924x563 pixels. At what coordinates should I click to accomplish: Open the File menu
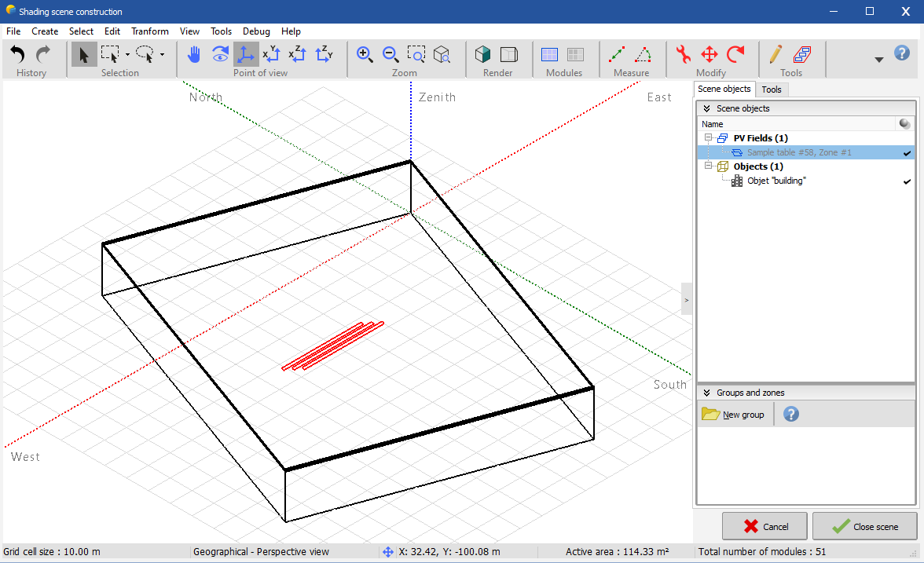pos(13,31)
